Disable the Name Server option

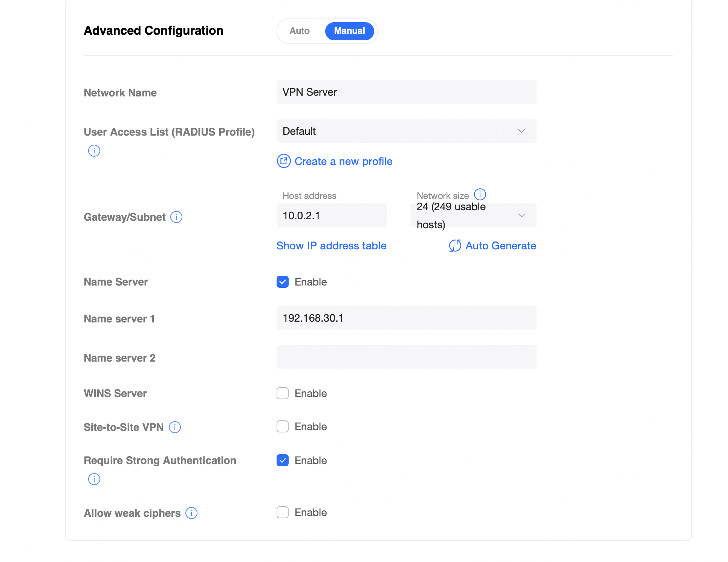pos(282,281)
